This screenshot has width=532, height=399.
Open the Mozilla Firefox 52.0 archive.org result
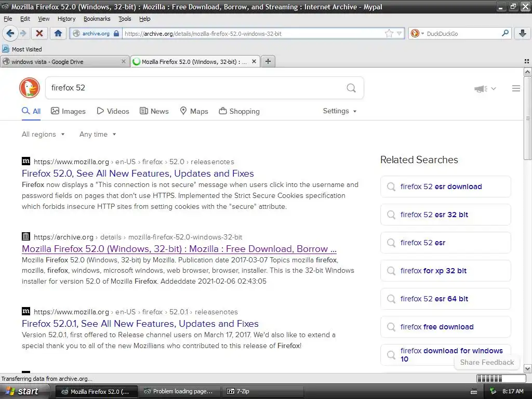[x=179, y=249]
